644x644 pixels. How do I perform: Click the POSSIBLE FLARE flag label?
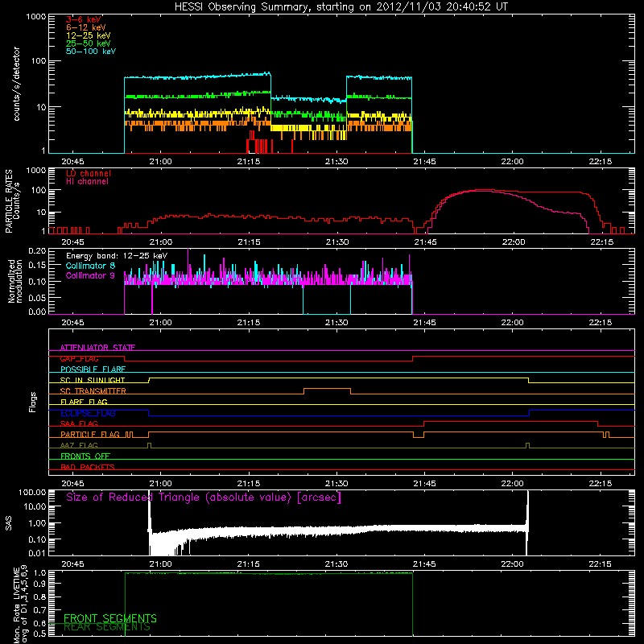pos(93,369)
